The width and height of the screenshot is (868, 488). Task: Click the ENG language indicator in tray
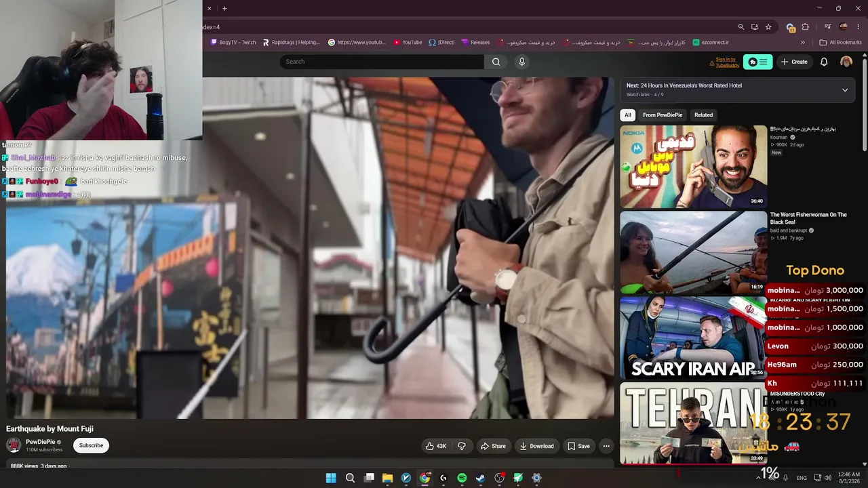802,478
